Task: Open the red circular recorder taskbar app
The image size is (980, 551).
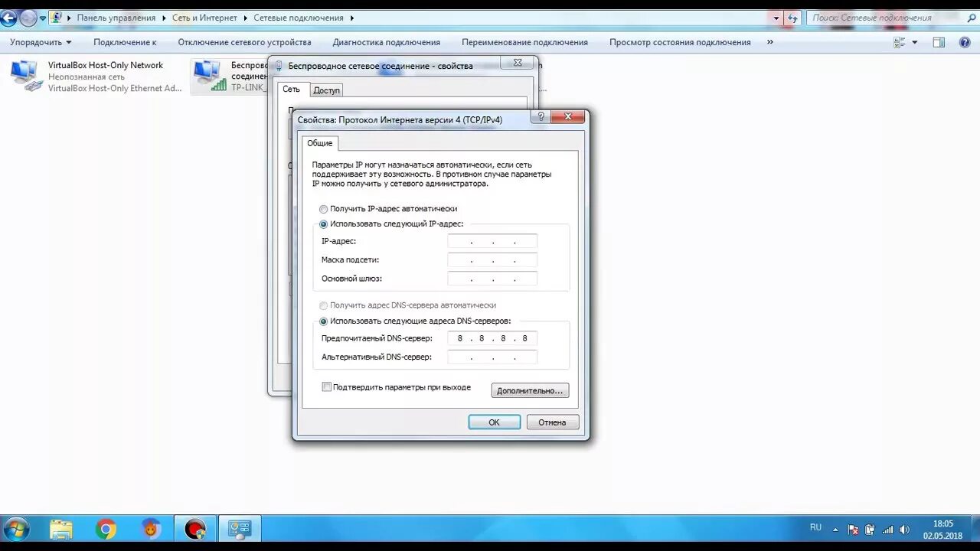Action: tap(195, 529)
